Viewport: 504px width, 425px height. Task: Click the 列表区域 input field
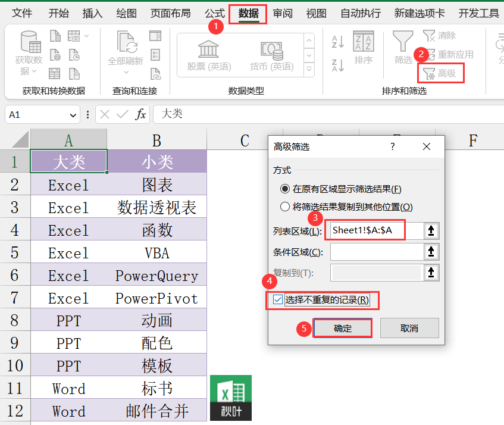[x=377, y=230]
